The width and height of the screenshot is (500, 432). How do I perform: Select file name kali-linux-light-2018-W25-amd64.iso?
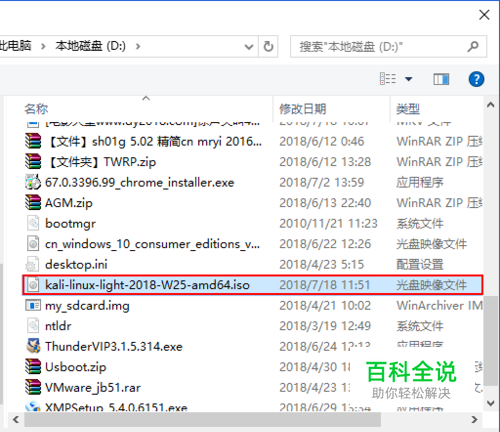(x=147, y=285)
